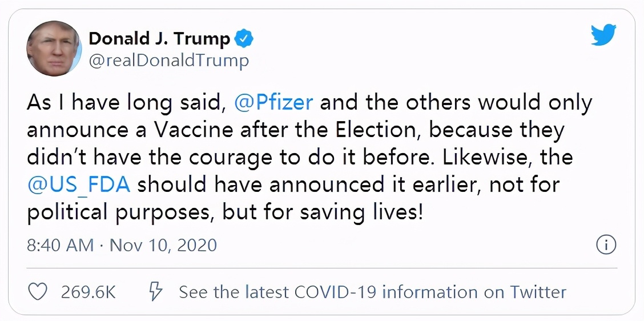
Task: Click the 269.6K likes count
Action: 88,292
